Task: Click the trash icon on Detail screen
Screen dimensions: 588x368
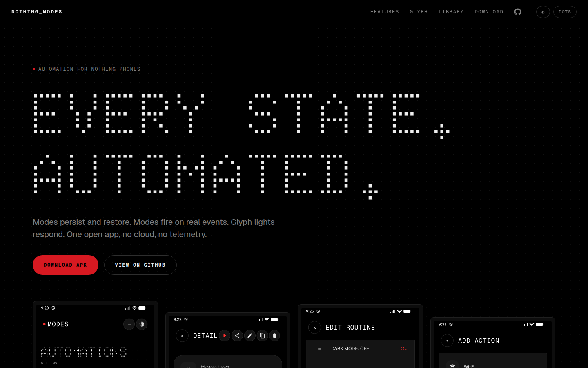Action: tap(274, 336)
